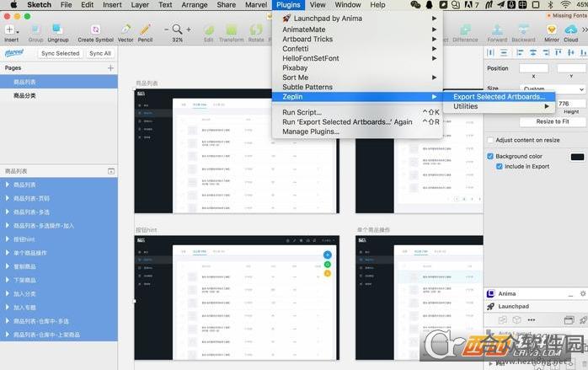
Task: Click the browser preview icon in Anima panel
Action: (569, 320)
